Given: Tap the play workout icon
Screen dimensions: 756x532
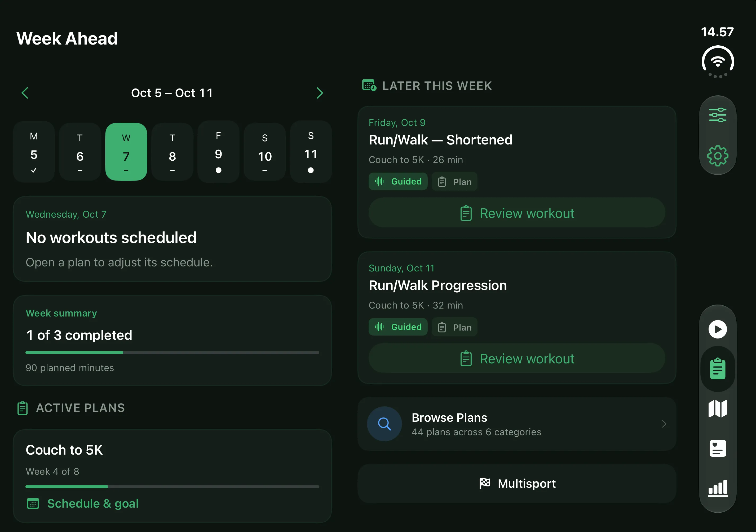Looking at the screenshot, I should coord(718,329).
